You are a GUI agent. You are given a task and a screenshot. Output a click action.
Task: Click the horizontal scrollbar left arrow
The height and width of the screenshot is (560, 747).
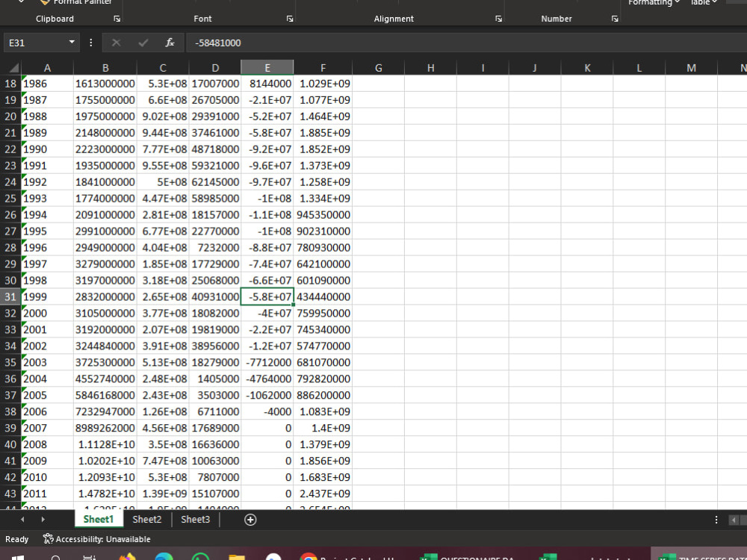click(734, 520)
